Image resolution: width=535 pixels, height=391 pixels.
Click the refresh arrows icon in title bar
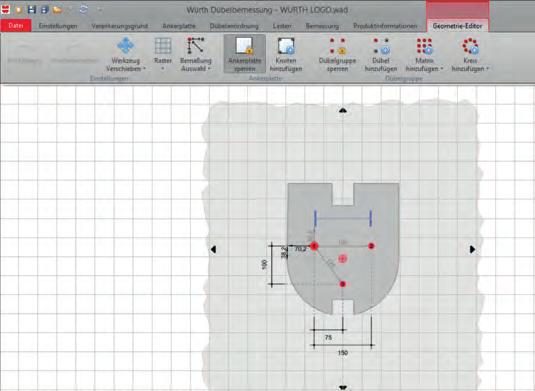click(x=83, y=9)
